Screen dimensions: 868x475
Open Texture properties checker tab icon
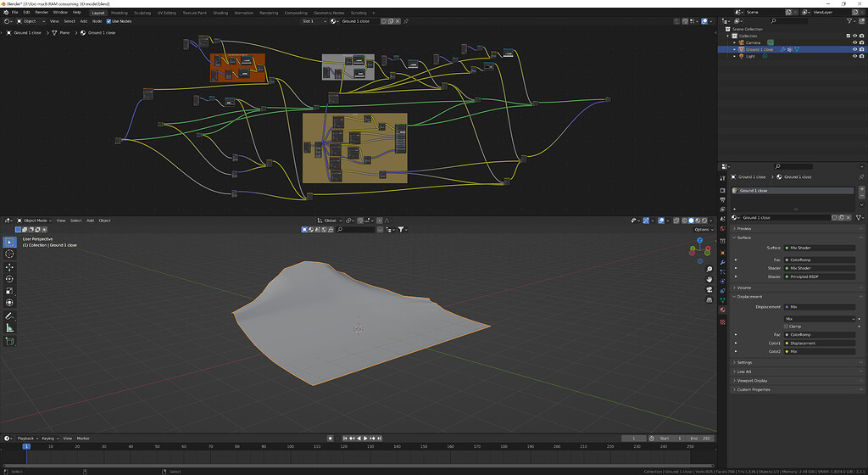[x=722, y=321]
